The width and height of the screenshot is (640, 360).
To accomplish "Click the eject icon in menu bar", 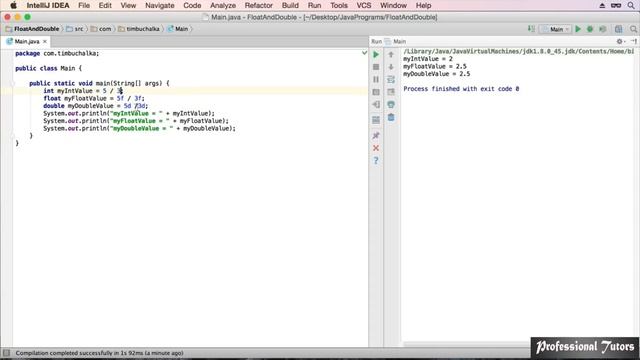I will click(x=602, y=5).
